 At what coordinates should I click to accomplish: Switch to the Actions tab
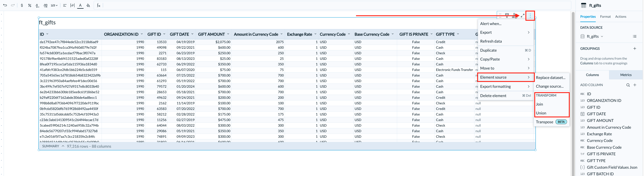[x=621, y=17]
